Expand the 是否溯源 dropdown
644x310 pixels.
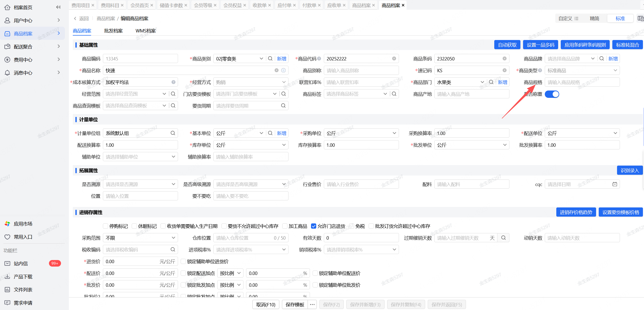[x=140, y=184]
